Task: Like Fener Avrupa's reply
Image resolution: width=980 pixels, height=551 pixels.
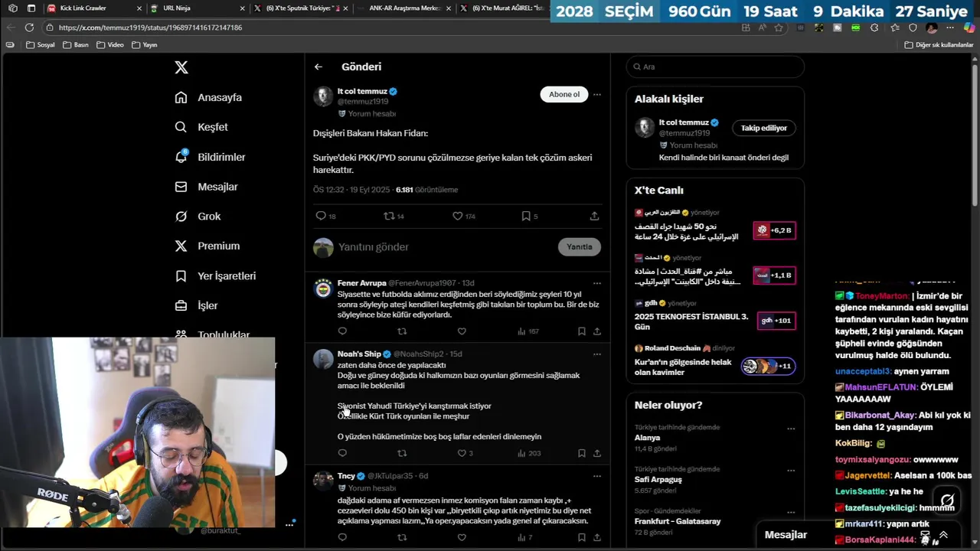Action: click(x=462, y=331)
